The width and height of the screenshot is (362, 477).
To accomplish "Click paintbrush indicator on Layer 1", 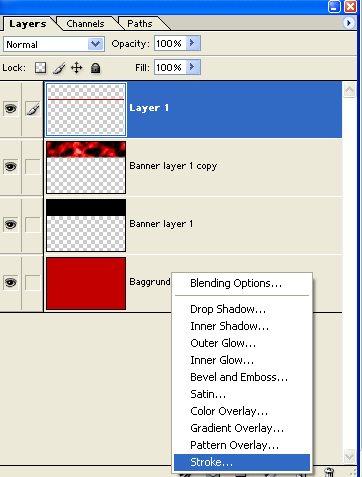I will point(33,109).
